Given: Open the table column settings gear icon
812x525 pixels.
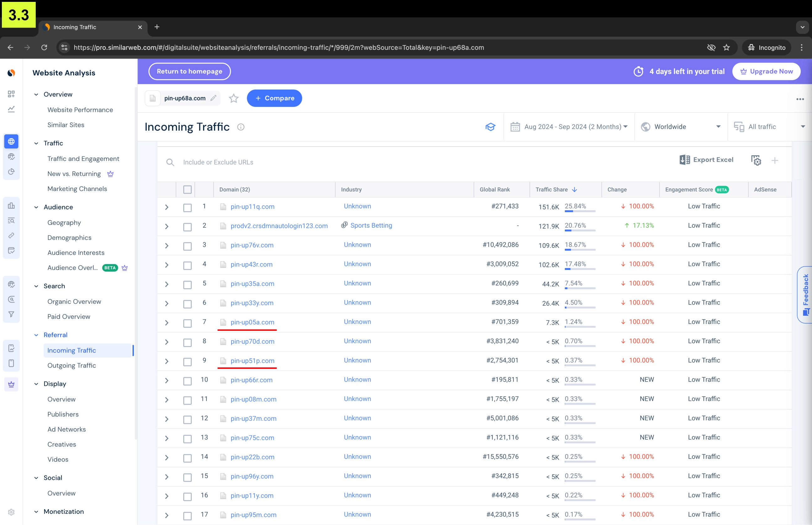Looking at the screenshot, I should pyautogui.click(x=756, y=160).
